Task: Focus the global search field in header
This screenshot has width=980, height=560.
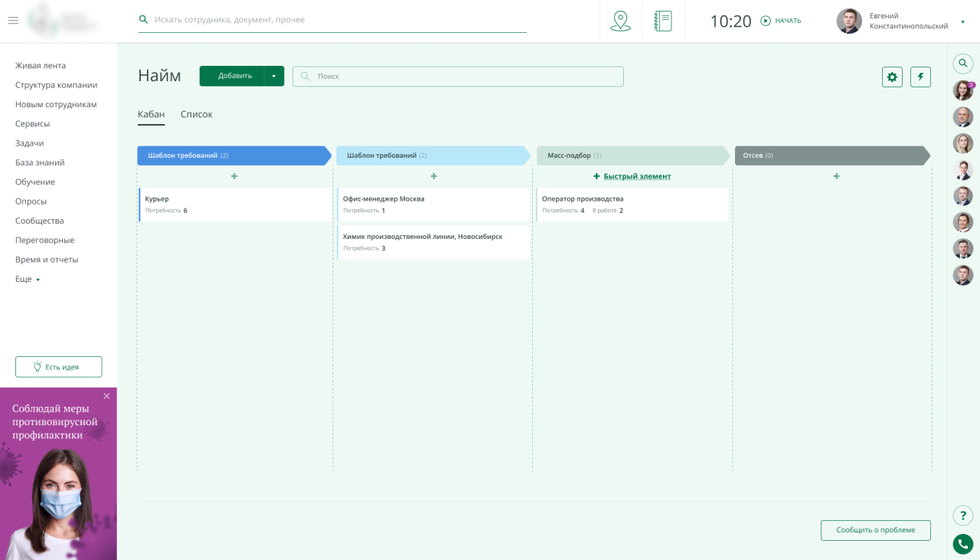Action: (332, 20)
